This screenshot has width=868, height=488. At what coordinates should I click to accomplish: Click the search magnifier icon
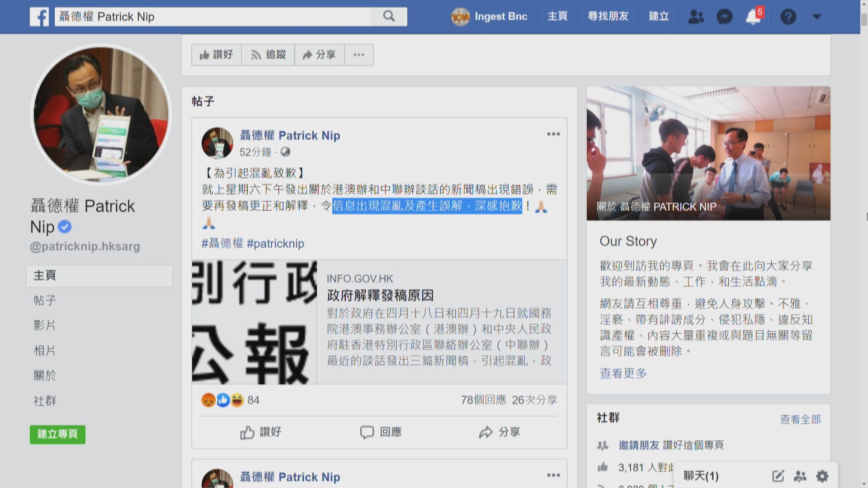388,16
